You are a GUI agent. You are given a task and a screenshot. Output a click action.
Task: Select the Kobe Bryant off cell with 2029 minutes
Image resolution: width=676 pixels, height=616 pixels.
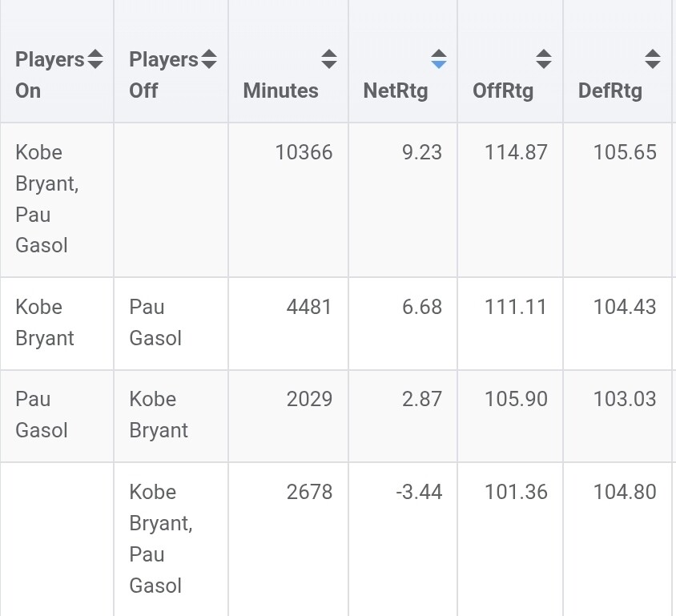(171, 416)
